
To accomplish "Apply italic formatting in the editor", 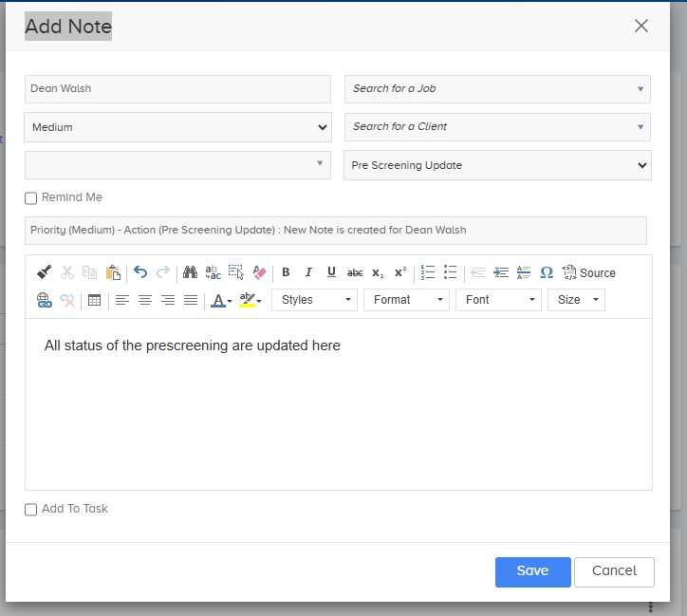I will [308, 272].
